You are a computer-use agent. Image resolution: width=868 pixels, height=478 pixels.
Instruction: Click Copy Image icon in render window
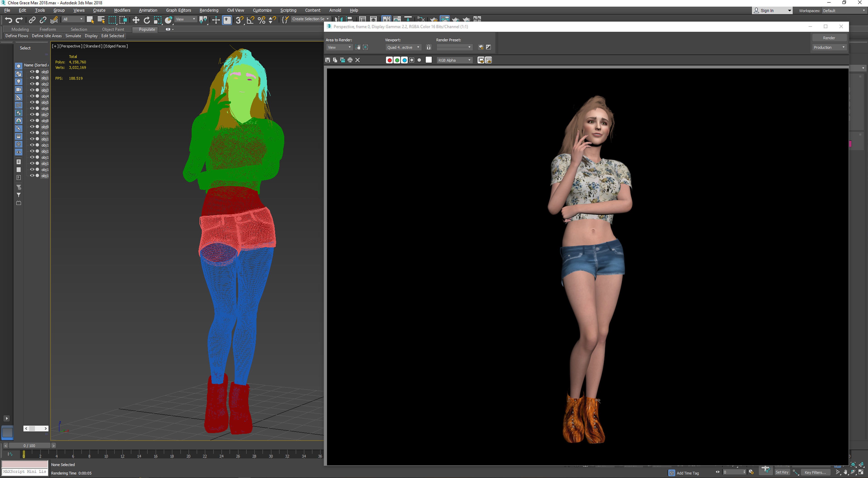[x=335, y=60]
